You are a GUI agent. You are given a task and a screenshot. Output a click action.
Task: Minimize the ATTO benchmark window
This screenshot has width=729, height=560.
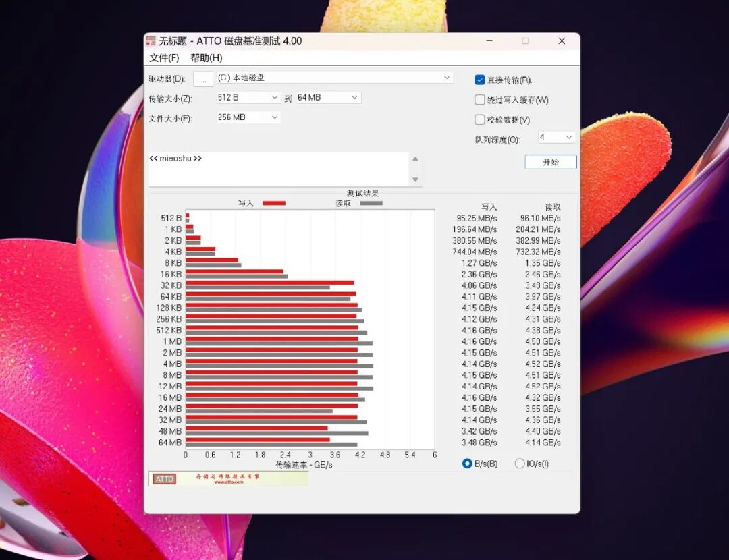click(x=489, y=41)
